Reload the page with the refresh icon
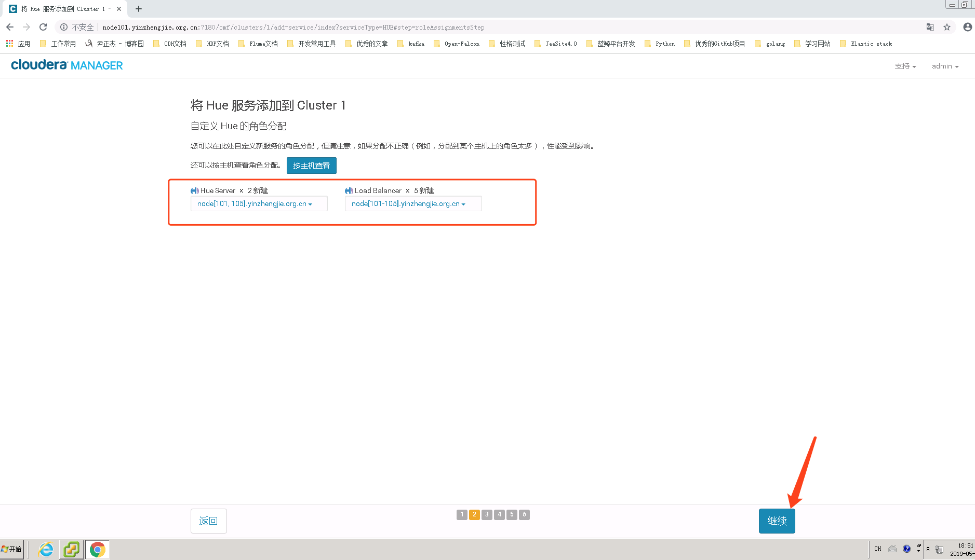975x560 pixels. [x=43, y=27]
